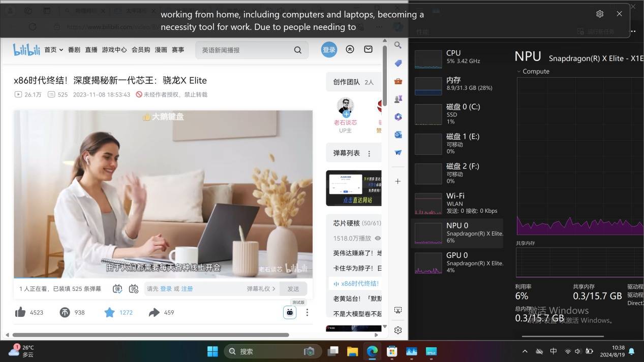Like the video with the thumbs-up icon
The height and width of the screenshot is (362, 644).
(x=20, y=312)
